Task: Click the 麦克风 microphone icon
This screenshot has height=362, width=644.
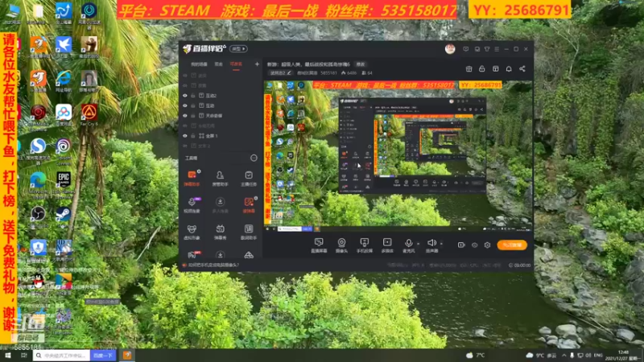Action: click(x=408, y=243)
